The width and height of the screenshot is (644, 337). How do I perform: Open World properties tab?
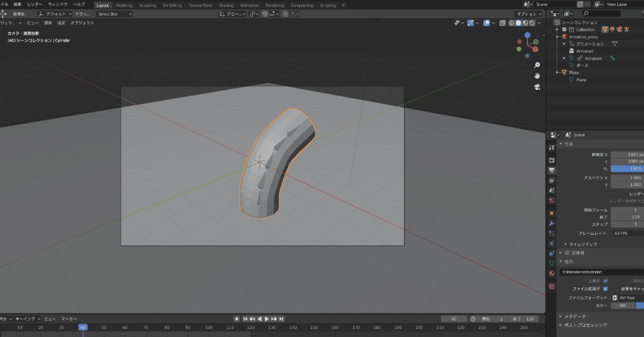(552, 200)
